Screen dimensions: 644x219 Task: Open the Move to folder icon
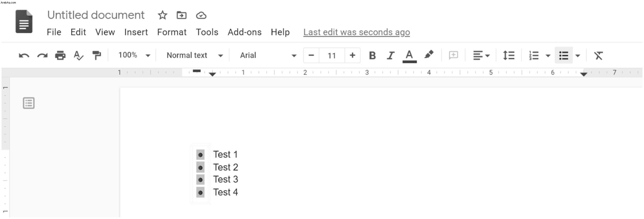click(181, 15)
